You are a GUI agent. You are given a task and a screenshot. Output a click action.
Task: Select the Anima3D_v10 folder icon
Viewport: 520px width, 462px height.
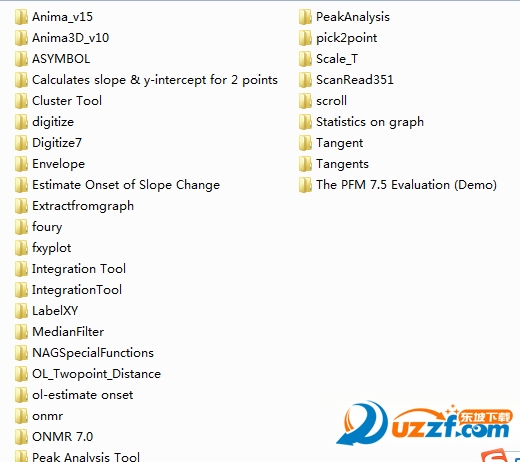coord(21,38)
